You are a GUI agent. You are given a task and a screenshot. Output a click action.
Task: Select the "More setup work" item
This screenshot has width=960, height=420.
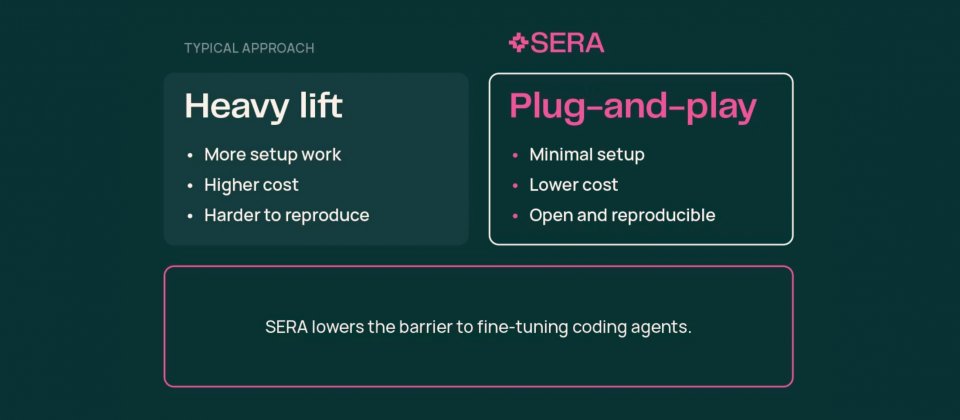273,155
